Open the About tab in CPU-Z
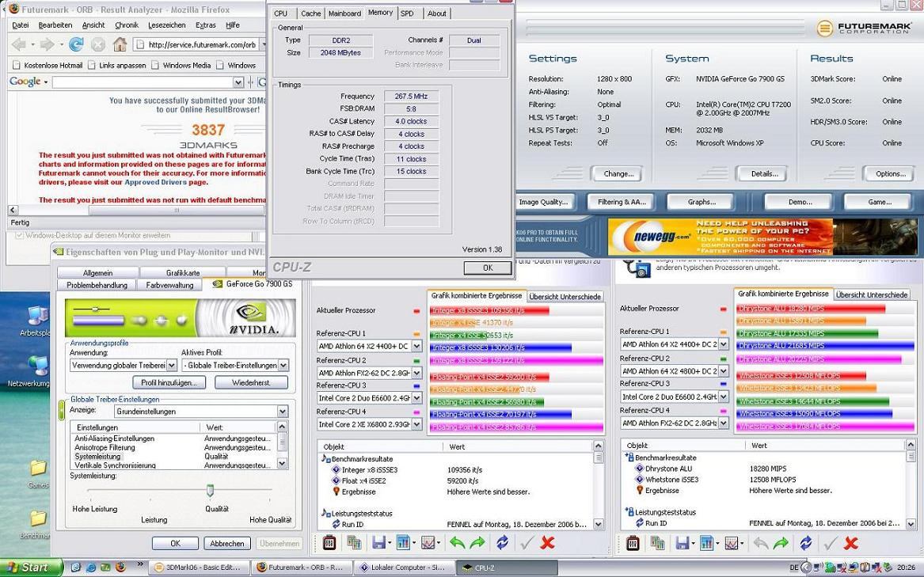This screenshot has width=924, height=577. click(x=436, y=13)
